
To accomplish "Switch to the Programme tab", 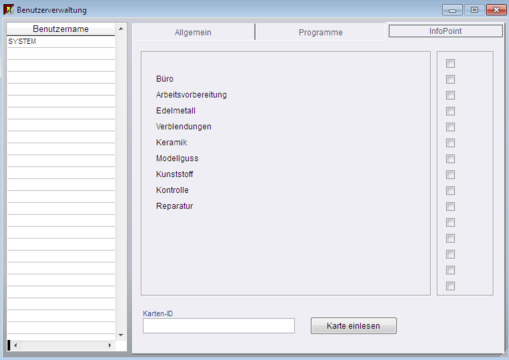I will [x=320, y=32].
